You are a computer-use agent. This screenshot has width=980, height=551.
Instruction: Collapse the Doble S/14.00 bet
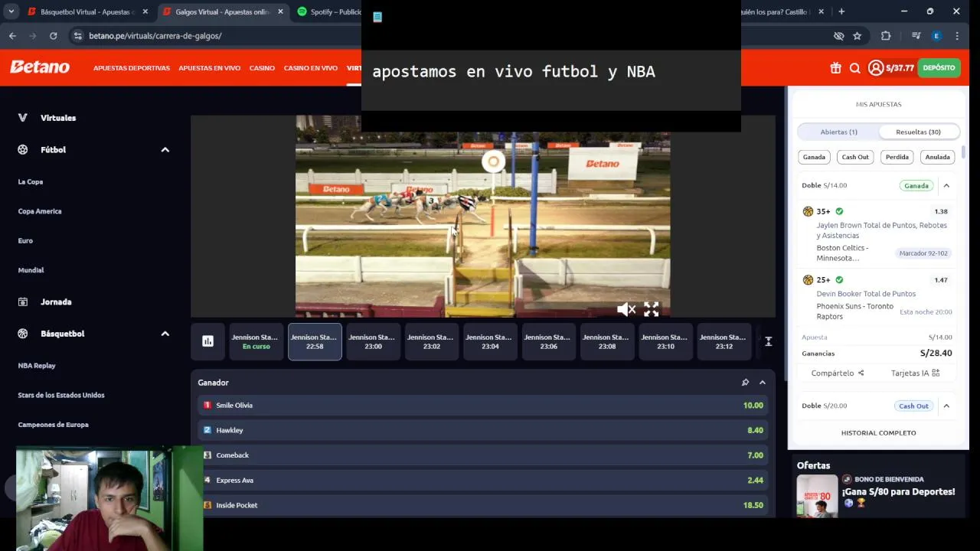pyautogui.click(x=946, y=186)
